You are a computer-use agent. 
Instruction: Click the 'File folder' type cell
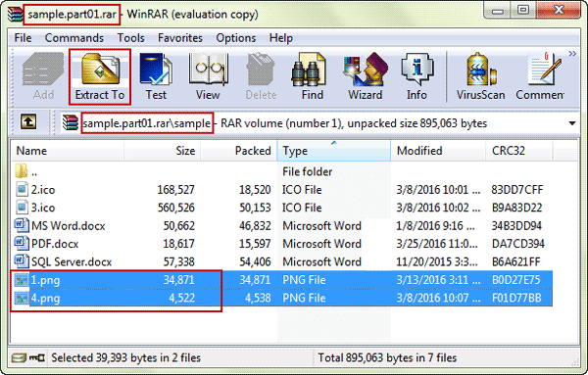(307, 172)
